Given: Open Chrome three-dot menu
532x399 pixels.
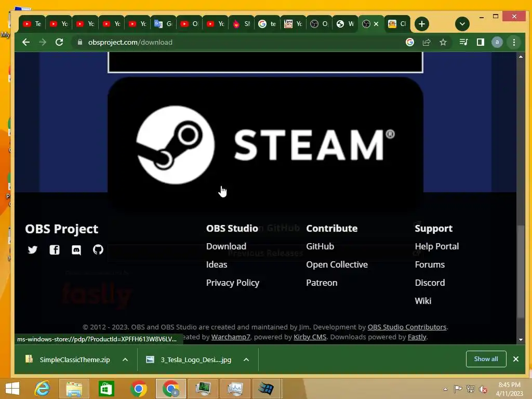Looking at the screenshot, I should point(514,42).
